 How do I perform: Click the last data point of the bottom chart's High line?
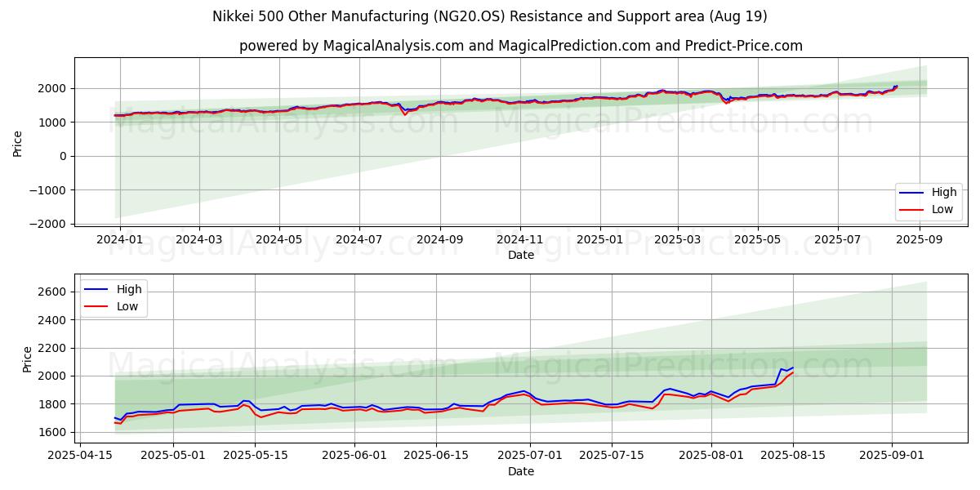[x=793, y=367]
